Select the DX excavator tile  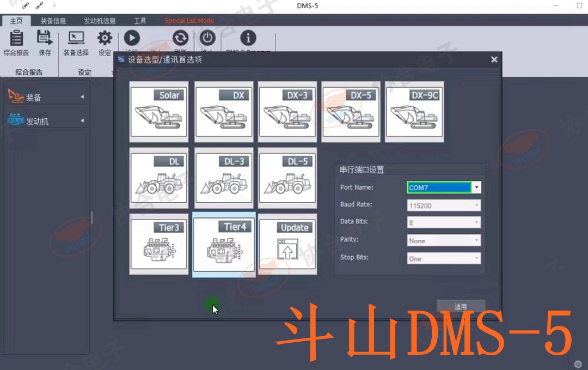(x=224, y=112)
